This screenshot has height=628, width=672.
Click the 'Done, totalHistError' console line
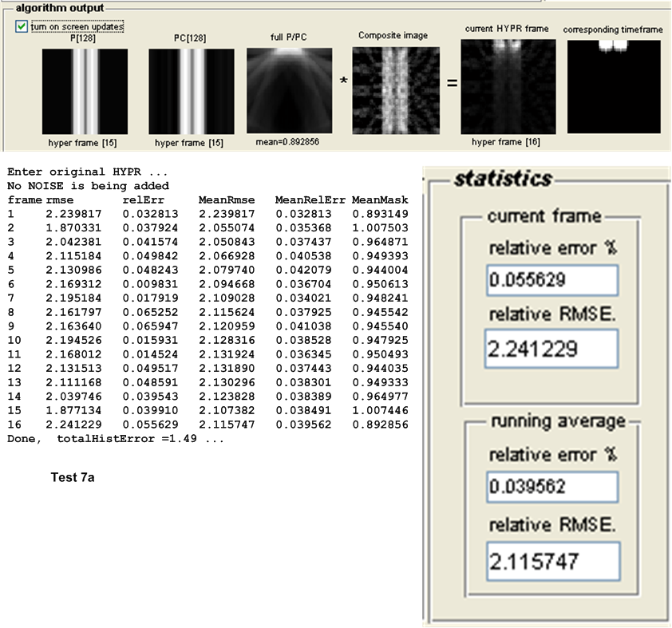click(117, 439)
